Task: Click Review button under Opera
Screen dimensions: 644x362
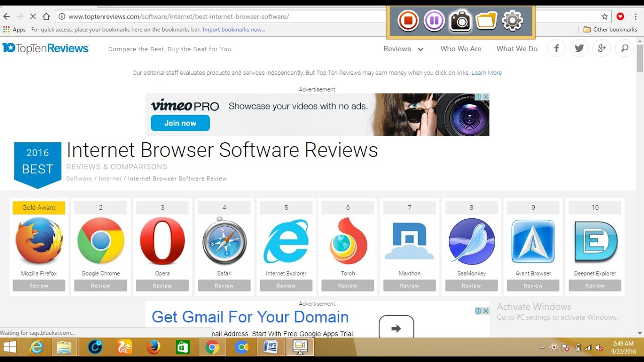Action: coord(163,286)
